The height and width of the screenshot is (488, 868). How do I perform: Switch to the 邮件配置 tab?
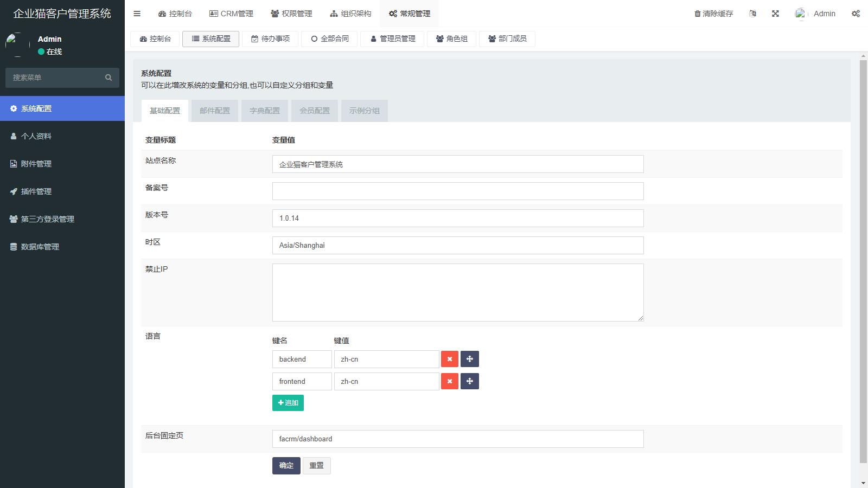214,111
